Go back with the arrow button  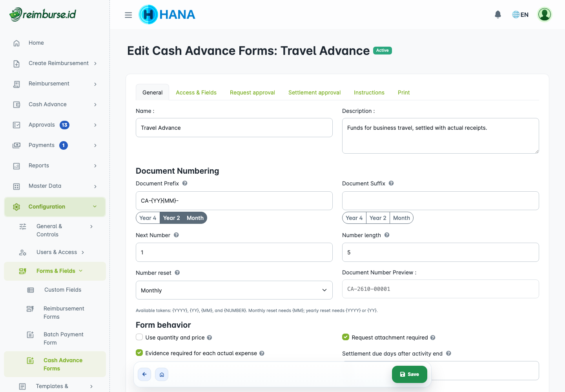coord(144,374)
